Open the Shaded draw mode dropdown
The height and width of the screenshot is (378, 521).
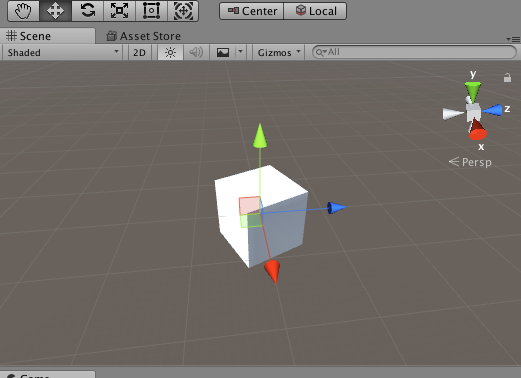point(63,52)
